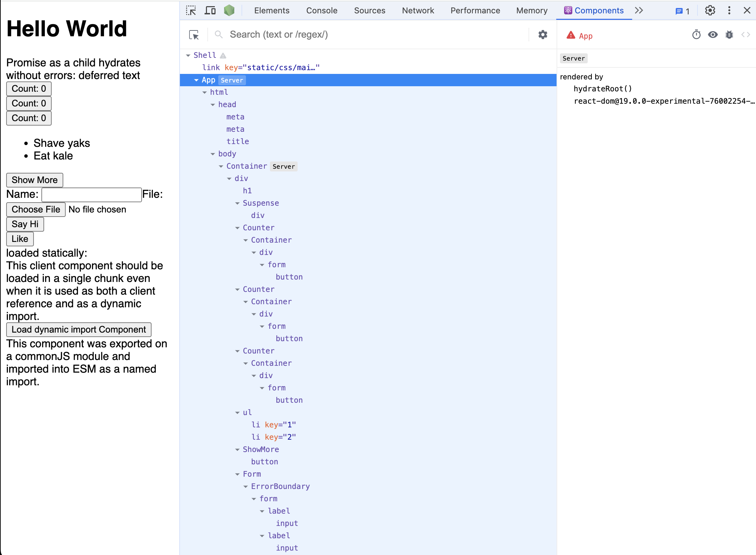Toggle Chrome inspect element picker icon
Screen dimensions: 756x555
pos(191,11)
